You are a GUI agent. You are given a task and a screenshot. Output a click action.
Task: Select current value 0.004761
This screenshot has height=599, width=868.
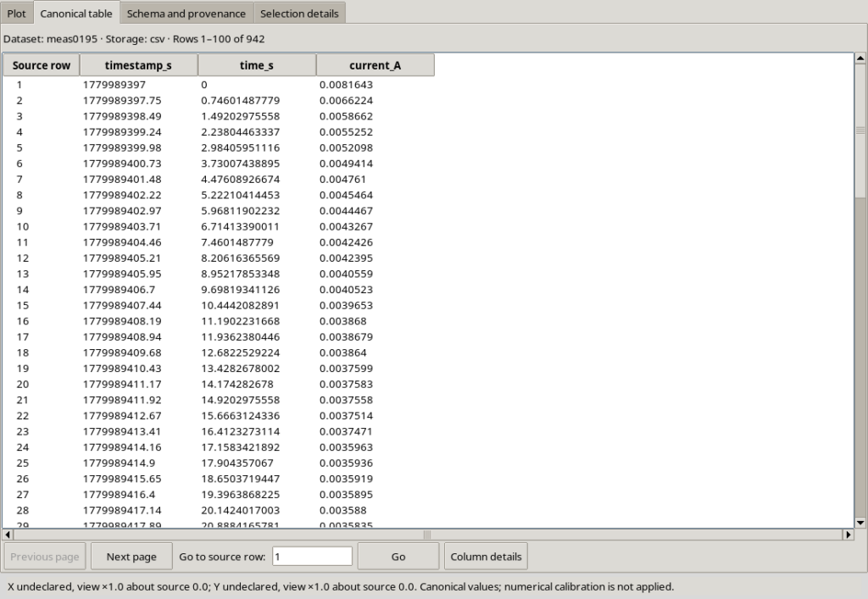click(x=342, y=180)
